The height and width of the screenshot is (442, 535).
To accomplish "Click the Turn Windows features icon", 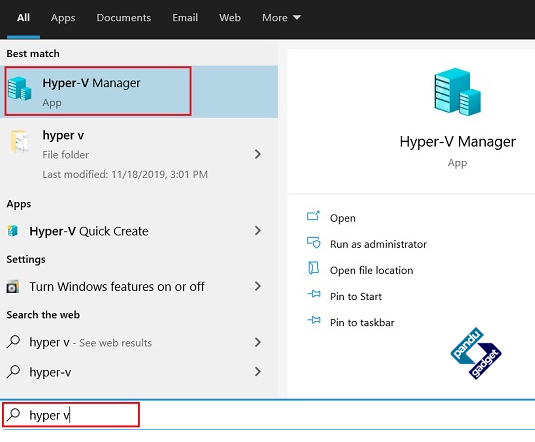I will pos(13,287).
